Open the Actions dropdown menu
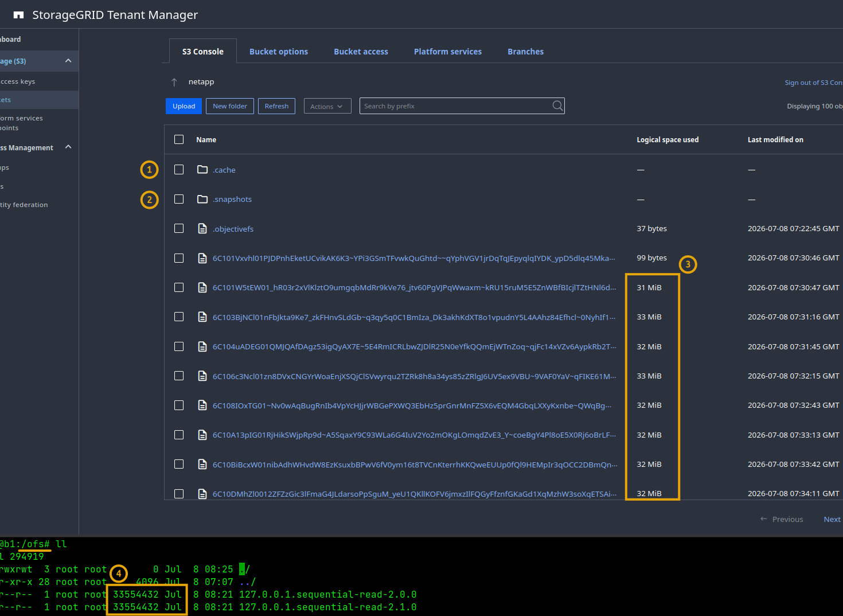 [x=327, y=106]
